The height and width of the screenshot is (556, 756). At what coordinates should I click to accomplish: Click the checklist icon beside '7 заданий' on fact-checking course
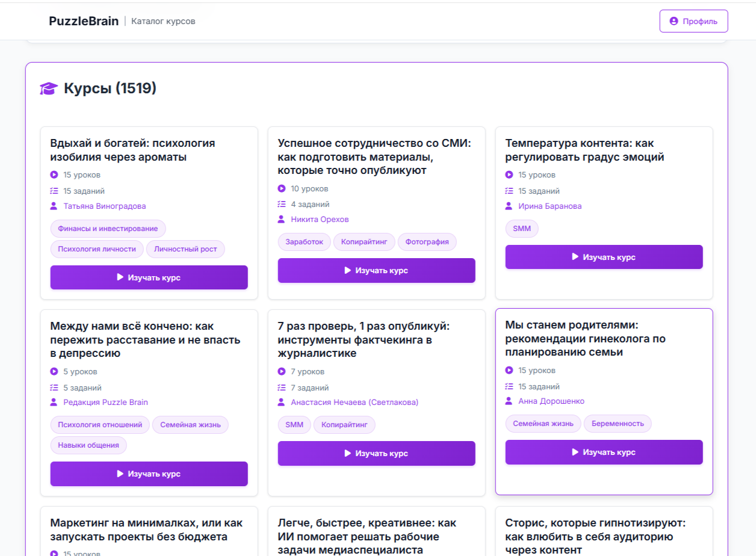tap(281, 388)
